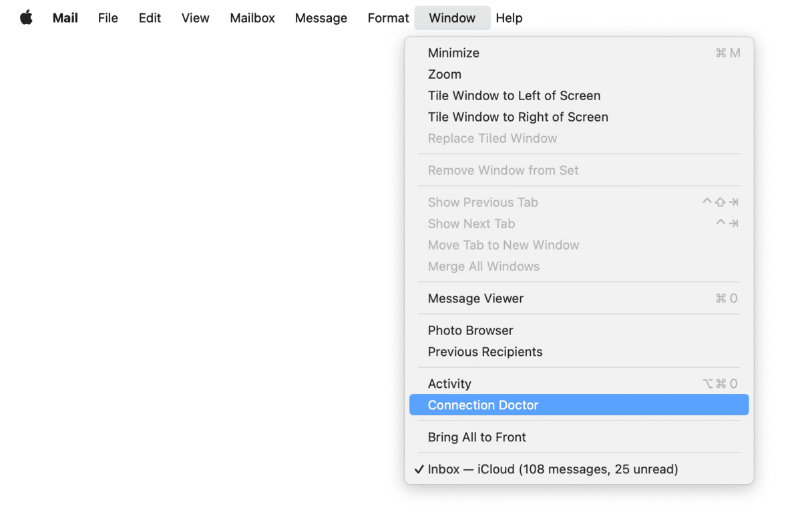Open the Apple menu
Screen dimensions: 812x524
coord(26,18)
